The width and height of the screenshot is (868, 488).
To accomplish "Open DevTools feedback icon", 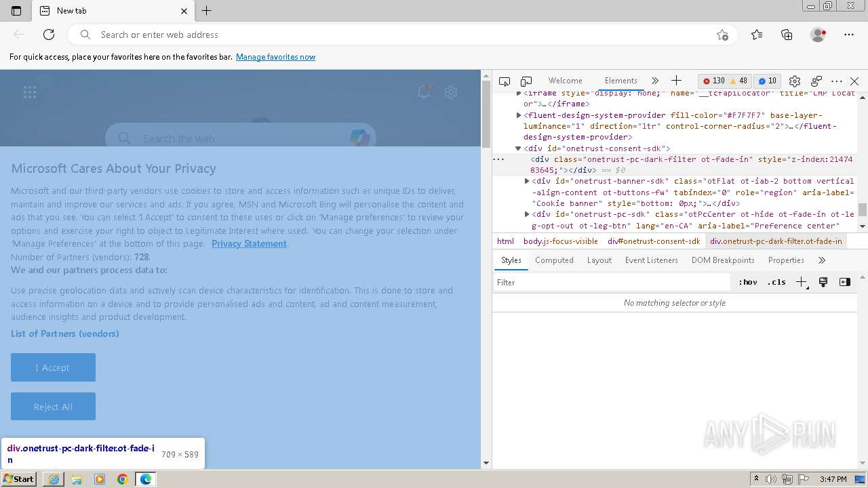I will click(816, 81).
